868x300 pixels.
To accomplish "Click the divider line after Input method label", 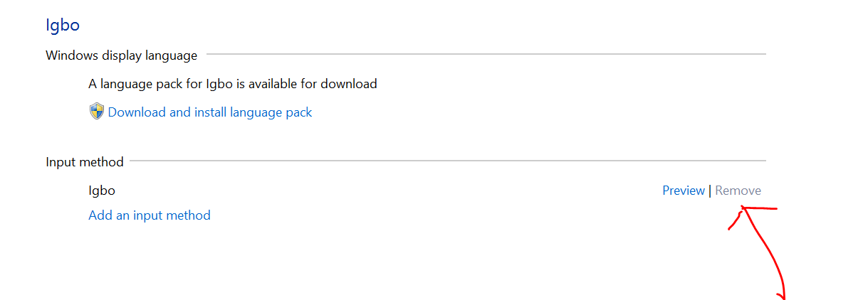I will coord(448,161).
